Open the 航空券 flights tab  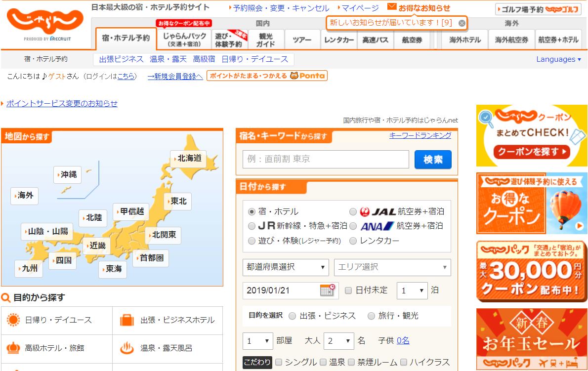pos(412,40)
